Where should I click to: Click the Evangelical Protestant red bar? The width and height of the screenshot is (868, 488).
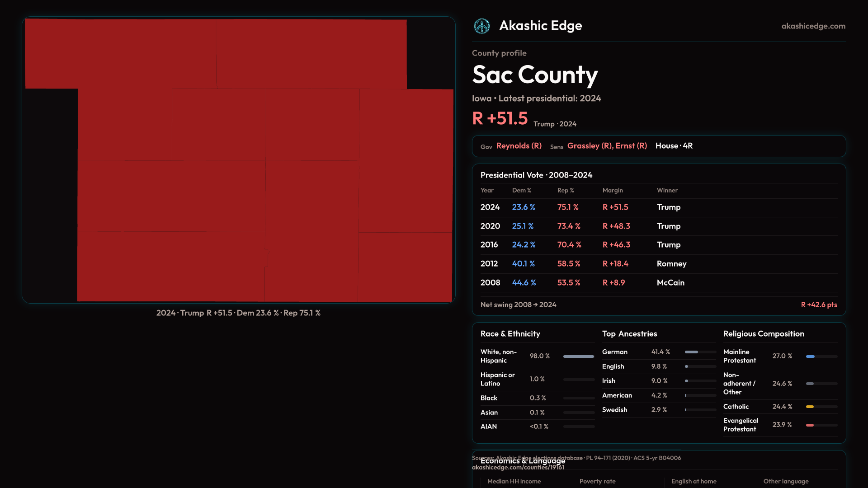click(x=810, y=425)
